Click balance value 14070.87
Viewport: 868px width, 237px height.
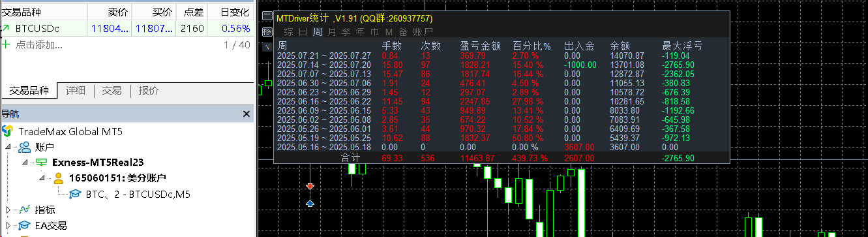pos(627,55)
